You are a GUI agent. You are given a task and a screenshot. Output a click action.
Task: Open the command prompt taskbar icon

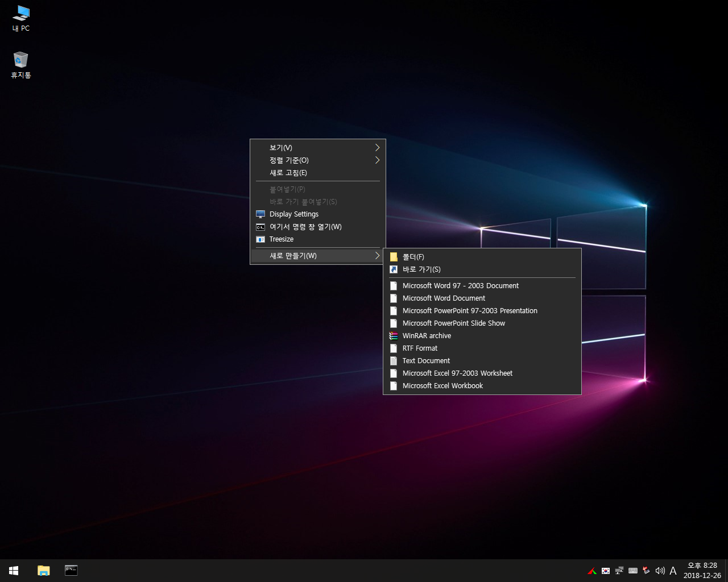(x=71, y=571)
